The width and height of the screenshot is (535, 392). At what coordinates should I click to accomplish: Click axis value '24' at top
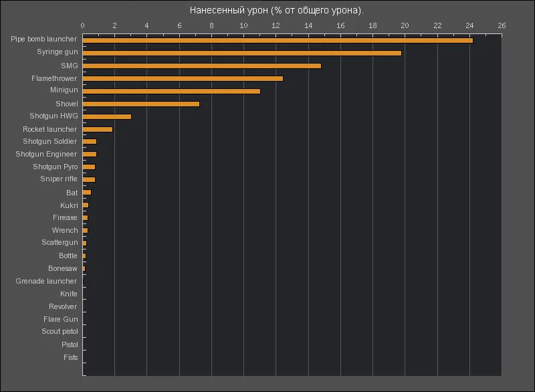(469, 25)
